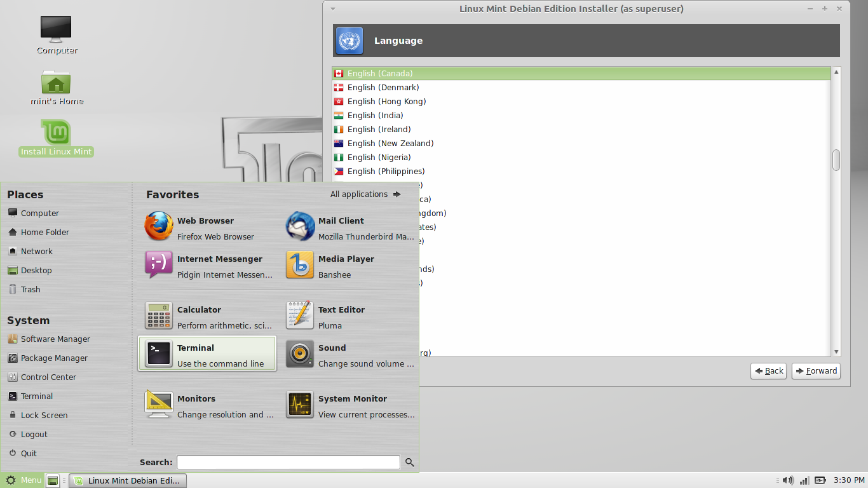Click the show desktop panel icon
The image size is (868, 488).
53,480
